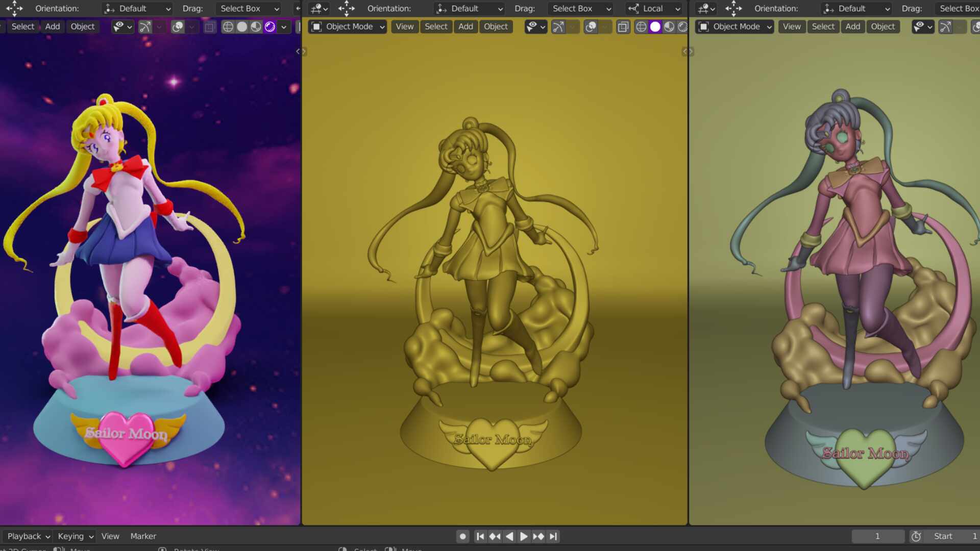This screenshot has height=551, width=980.
Task: Click the sidebar expand arrow in the left viewport
Action: [x=298, y=51]
